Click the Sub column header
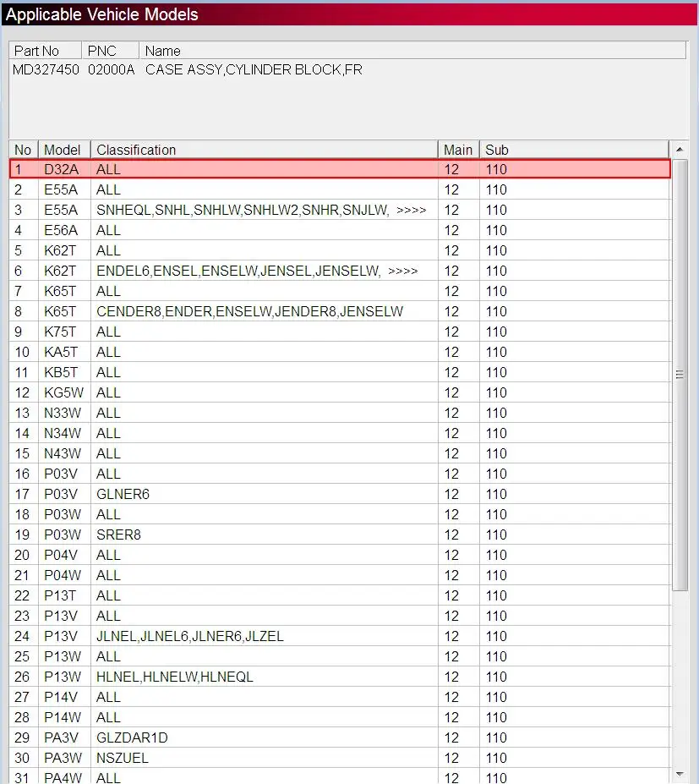The height and width of the screenshot is (784, 699). click(574, 150)
